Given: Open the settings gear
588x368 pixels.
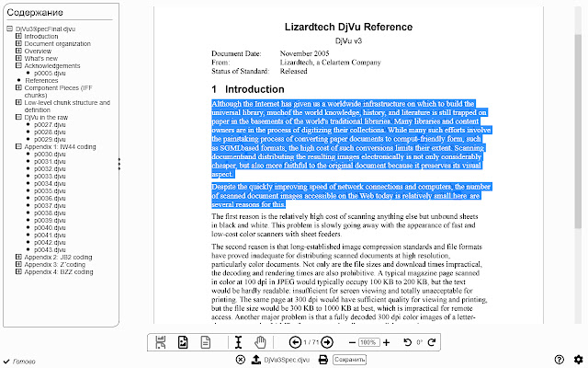Looking at the screenshot, I should [x=579, y=359].
